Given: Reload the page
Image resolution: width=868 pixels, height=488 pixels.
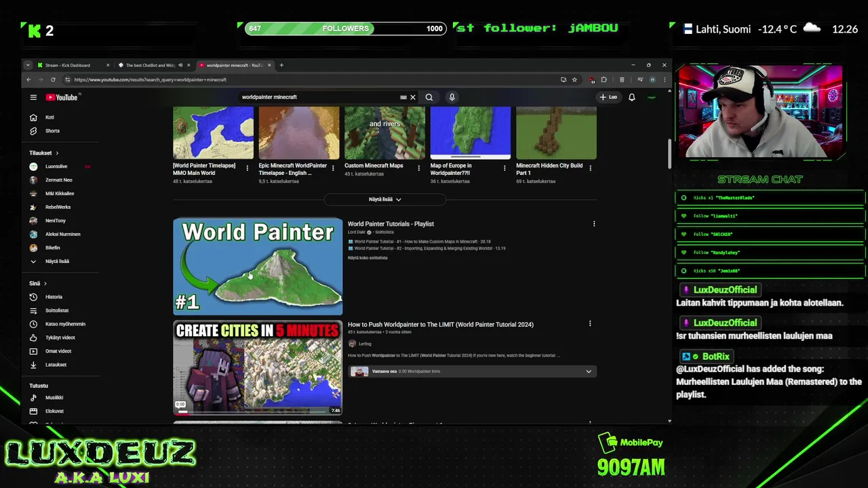Looking at the screenshot, I should (x=53, y=79).
